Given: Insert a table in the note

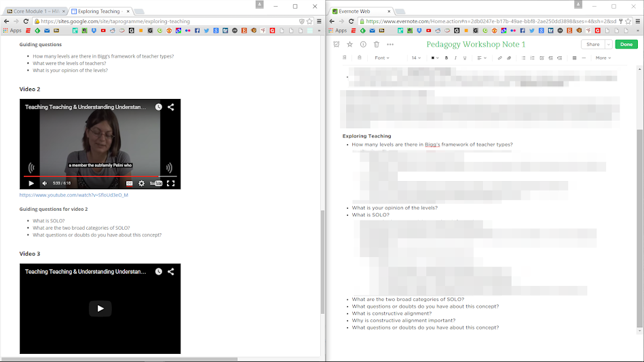Looking at the screenshot, I should pyautogui.click(x=574, y=58).
